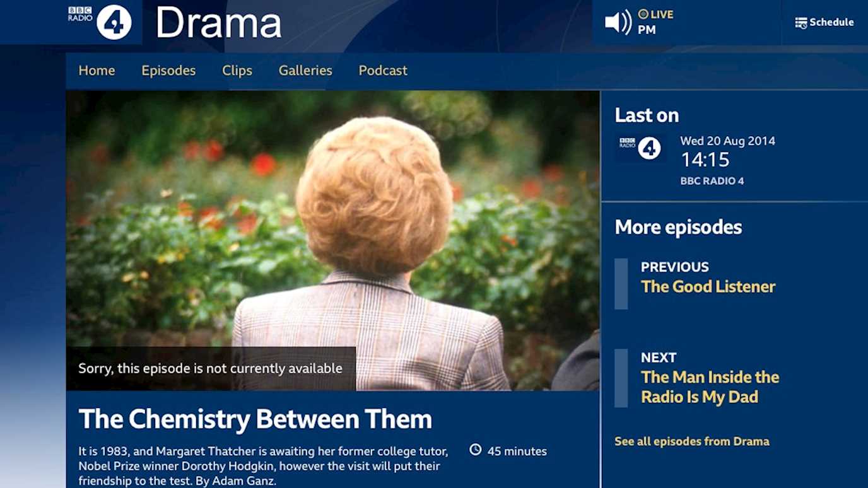Open the Drama programme title

[x=218, y=23]
